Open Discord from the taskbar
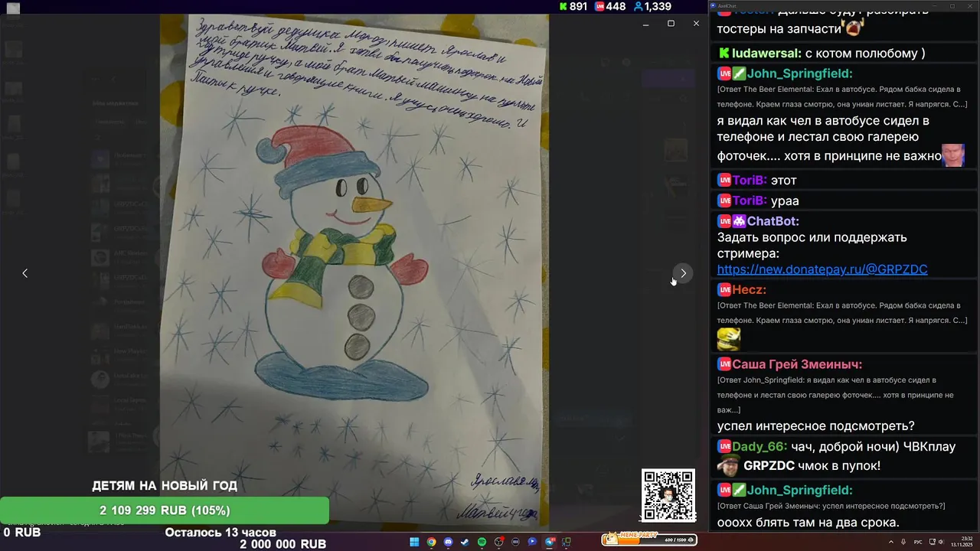Screen dimensions: 980x551 [448, 542]
